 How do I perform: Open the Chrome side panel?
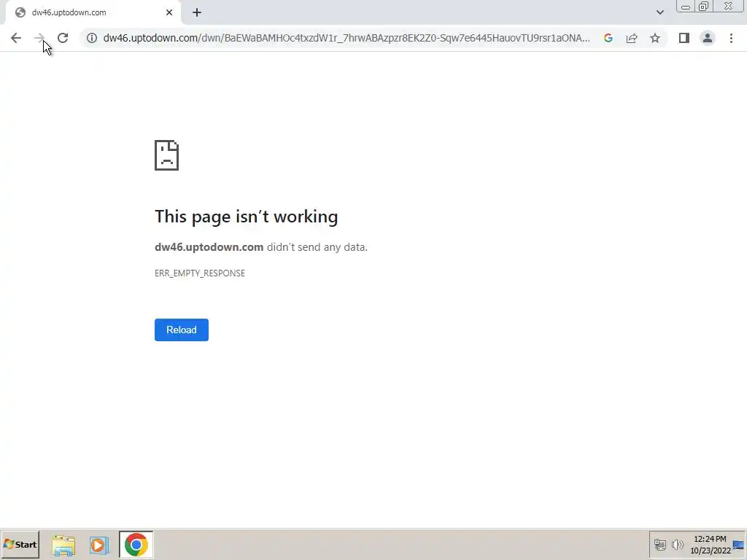684,38
